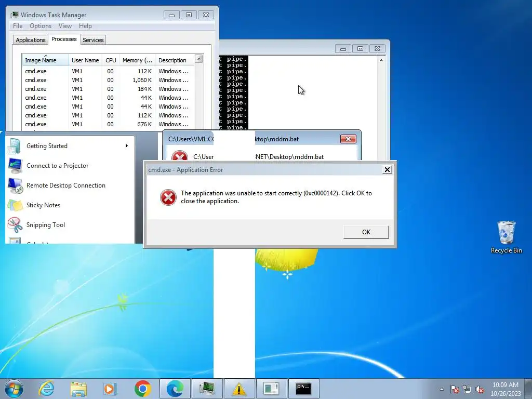Sort processes by Description column
This screenshot has height=399, width=532.
175,60
